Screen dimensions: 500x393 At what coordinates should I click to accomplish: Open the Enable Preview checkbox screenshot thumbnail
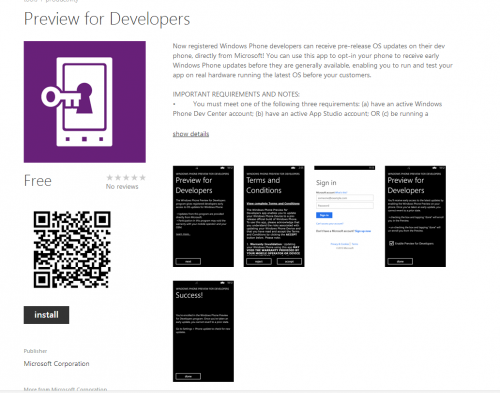tap(415, 216)
